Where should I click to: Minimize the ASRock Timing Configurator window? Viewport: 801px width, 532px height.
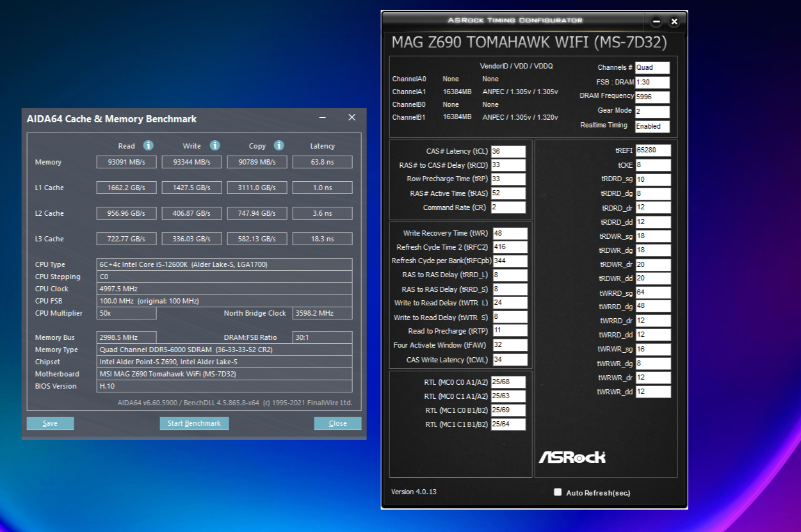(x=656, y=22)
